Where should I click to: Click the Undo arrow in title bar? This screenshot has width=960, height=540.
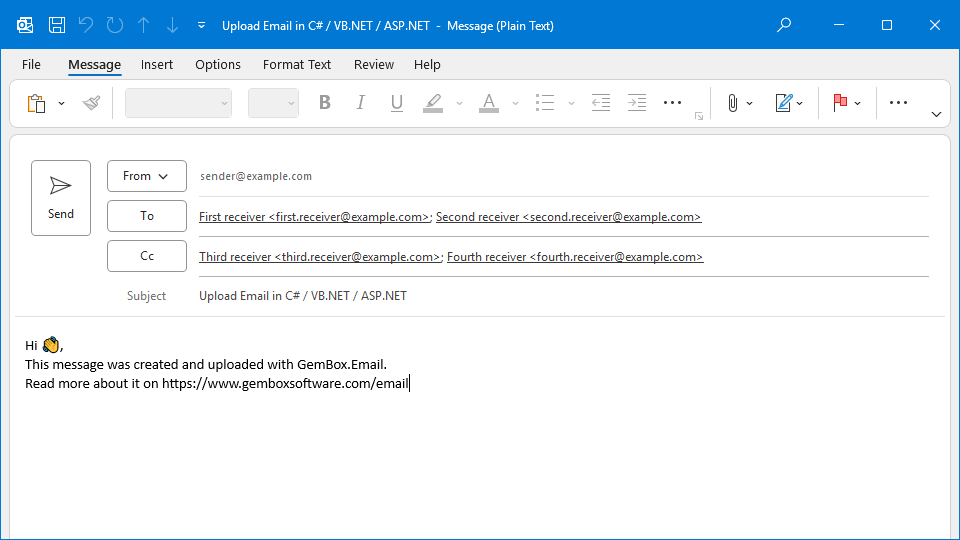pos(86,25)
